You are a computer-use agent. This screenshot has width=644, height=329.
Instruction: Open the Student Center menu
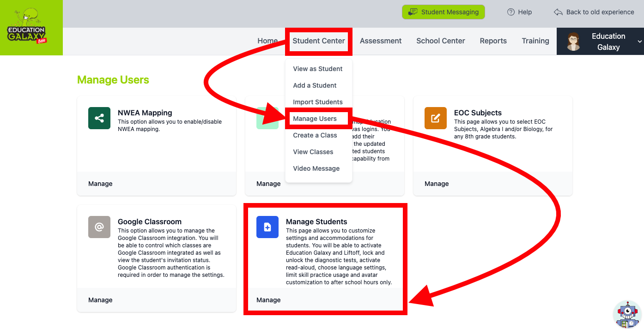[319, 41]
